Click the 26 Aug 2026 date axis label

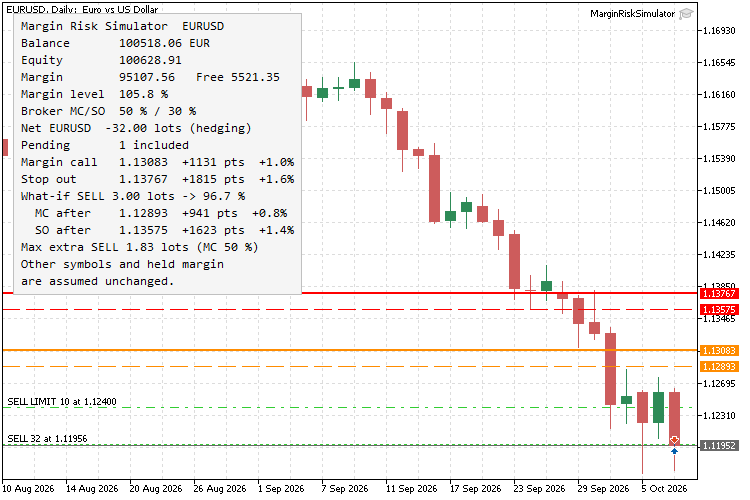click(220, 489)
